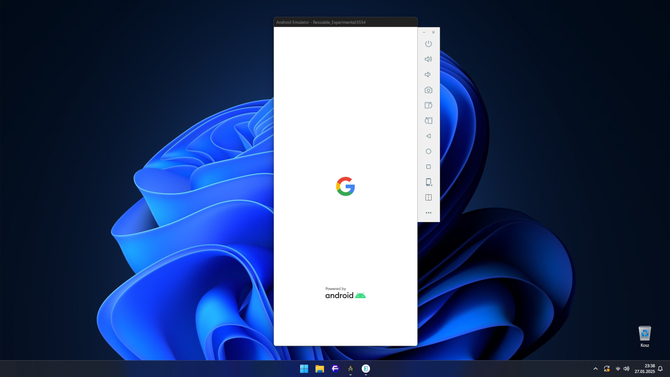Raise the emulator volume with the volume up icon
This screenshot has width=670, height=377.
coord(428,59)
